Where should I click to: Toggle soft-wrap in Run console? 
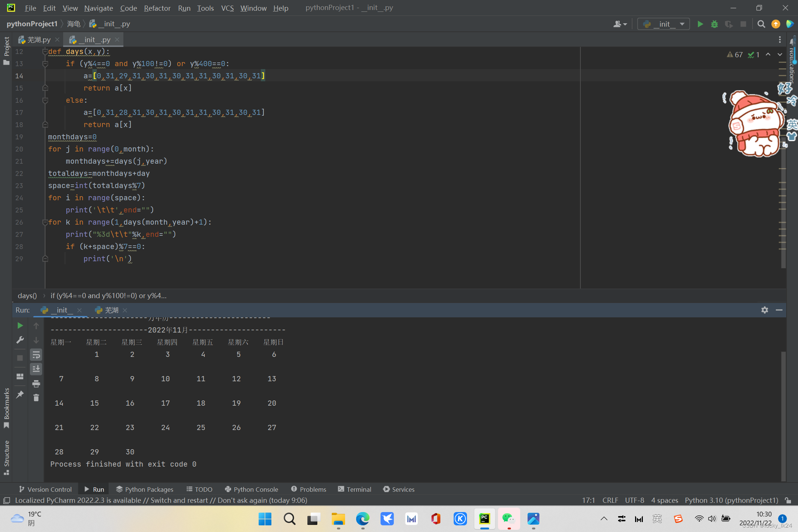pyautogui.click(x=36, y=355)
